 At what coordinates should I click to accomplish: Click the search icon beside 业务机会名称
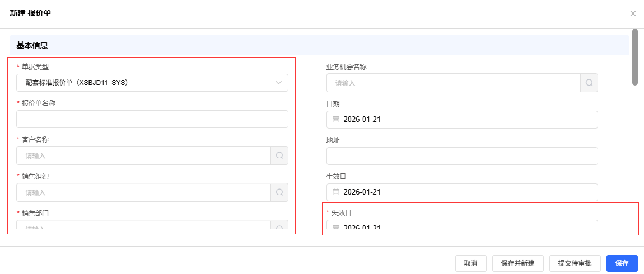tap(589, 83)
